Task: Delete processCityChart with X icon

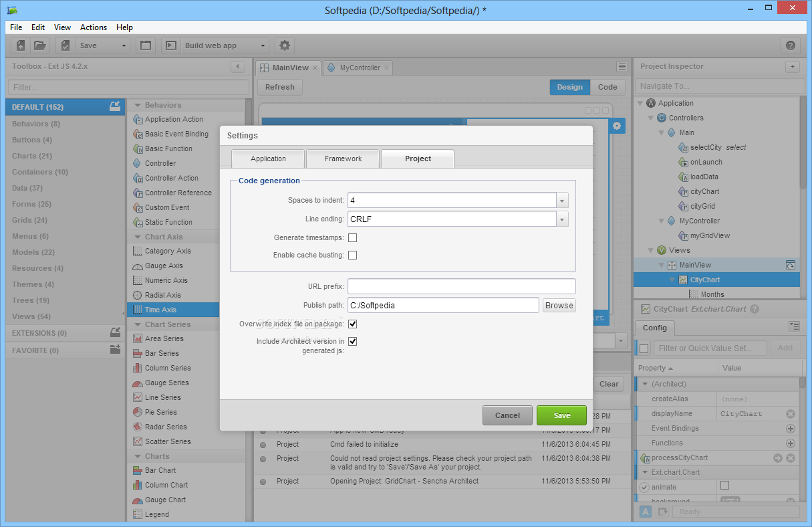Action: click(x=791, y=457)
